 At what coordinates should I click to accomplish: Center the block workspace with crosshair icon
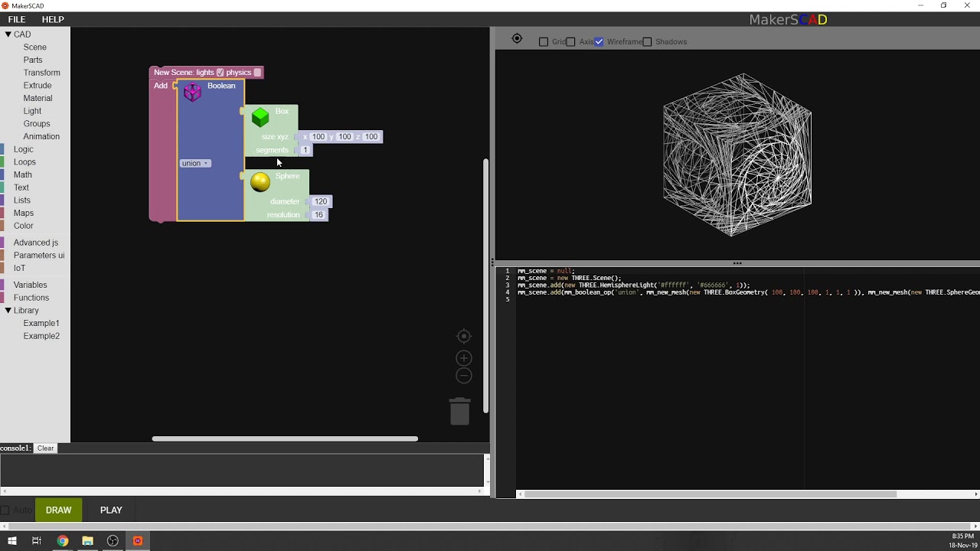click(463, 337)
